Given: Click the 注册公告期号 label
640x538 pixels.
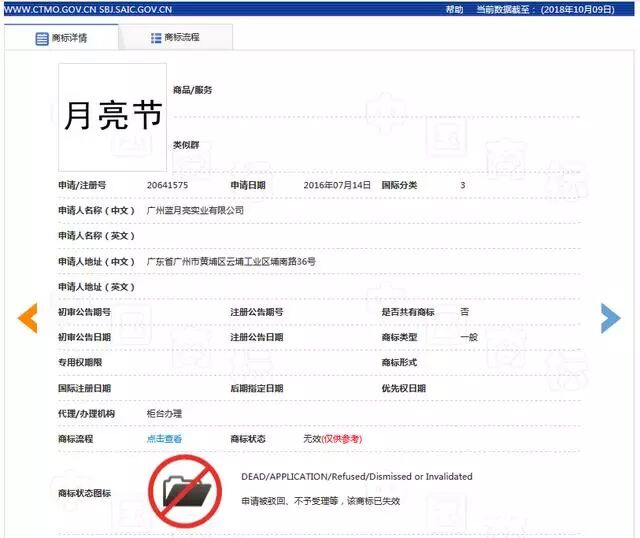Looking at the screenshot, I should point(257,312).
